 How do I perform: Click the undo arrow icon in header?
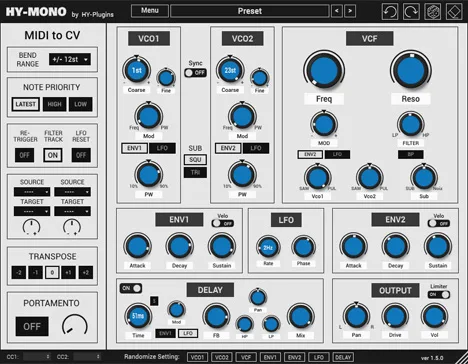point(390,11)
